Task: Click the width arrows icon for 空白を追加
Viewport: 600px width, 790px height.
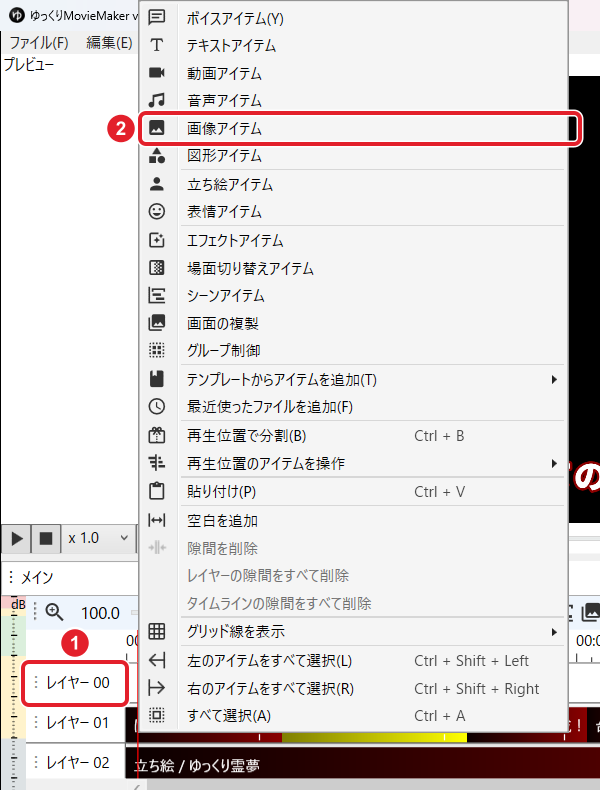Action: pos(157,520)
